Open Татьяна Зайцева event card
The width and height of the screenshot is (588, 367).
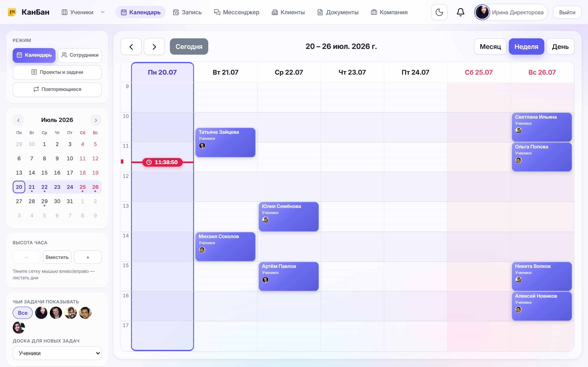[225, 143]
